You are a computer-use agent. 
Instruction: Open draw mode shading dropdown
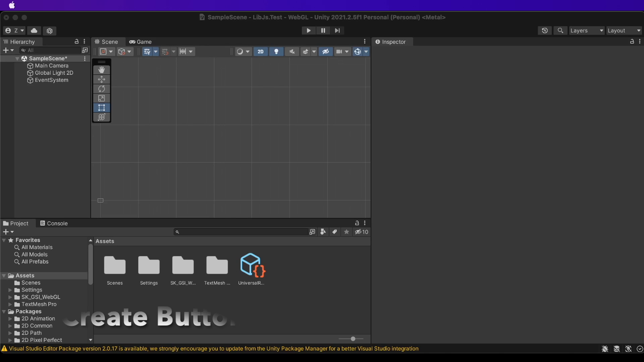pyautogui.click(x=244, y=52)
